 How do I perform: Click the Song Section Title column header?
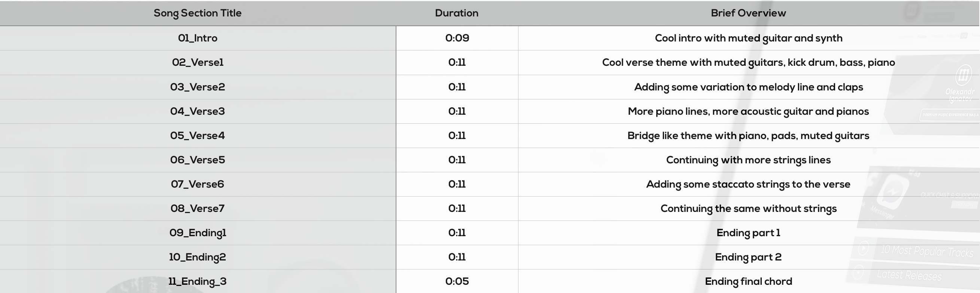197,13
